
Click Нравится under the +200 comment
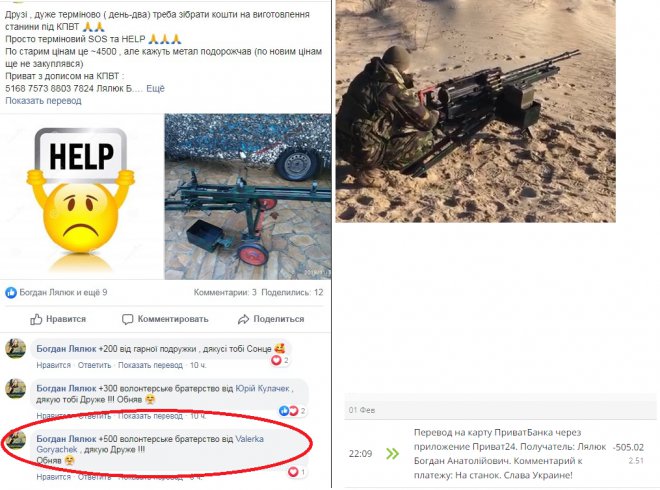53,365
